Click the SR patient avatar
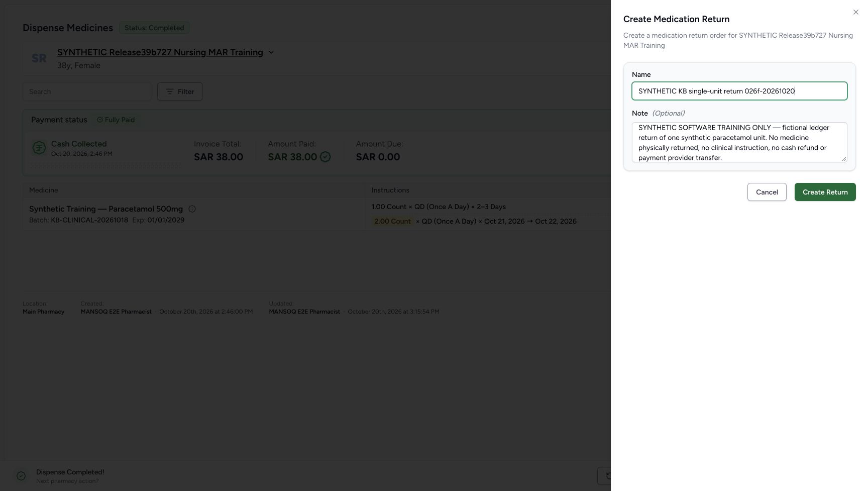The width and height of the screenshot is (868, 491). [x=39, y=58]
